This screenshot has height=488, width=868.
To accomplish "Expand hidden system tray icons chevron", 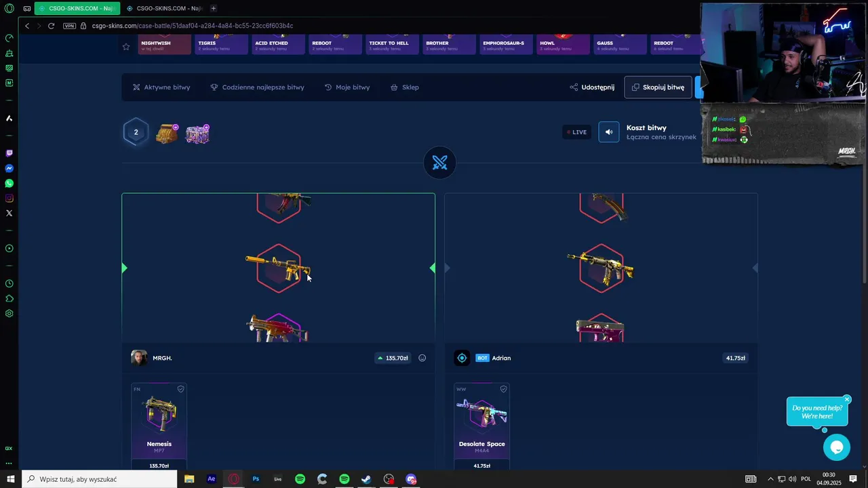I will pos(770,479).
